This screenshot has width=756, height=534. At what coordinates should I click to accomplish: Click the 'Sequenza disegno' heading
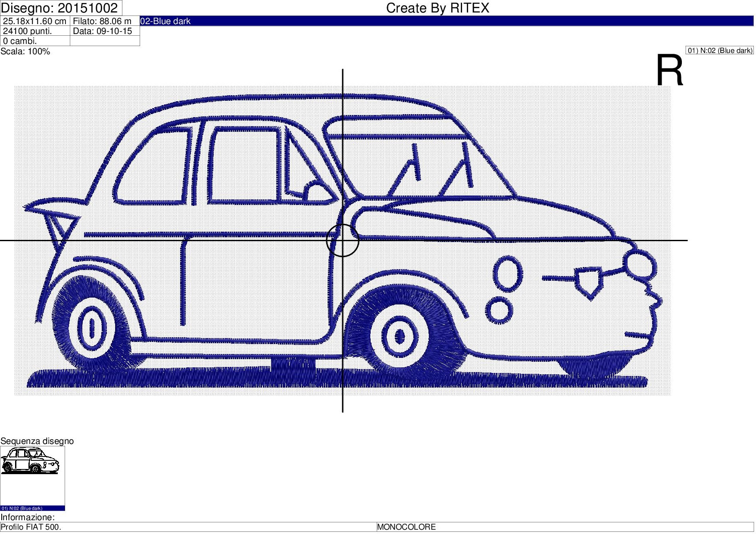37,441
